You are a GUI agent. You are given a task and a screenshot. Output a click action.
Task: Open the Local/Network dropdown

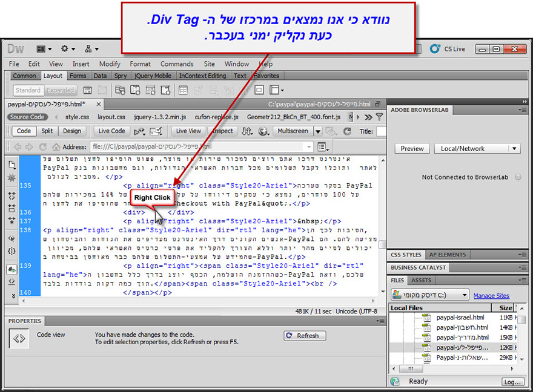point(477,149)
